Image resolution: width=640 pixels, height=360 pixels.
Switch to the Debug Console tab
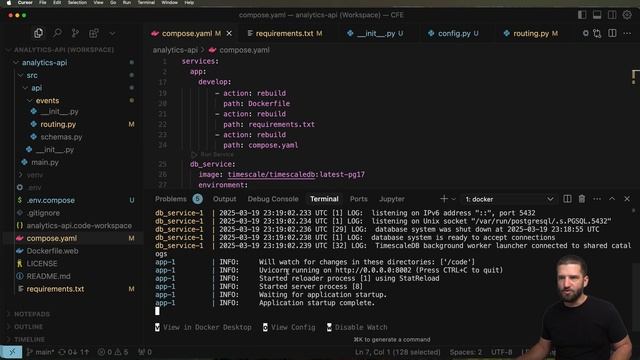[273, 199]
